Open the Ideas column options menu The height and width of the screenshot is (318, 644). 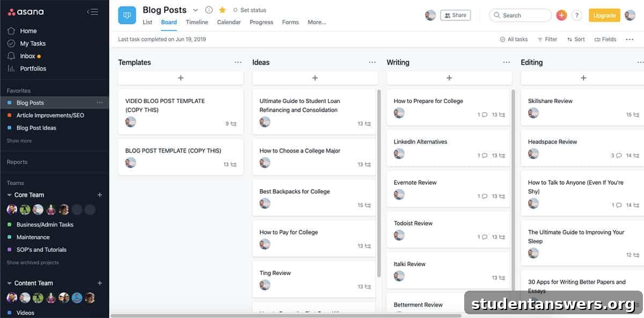tap(372, 62)
